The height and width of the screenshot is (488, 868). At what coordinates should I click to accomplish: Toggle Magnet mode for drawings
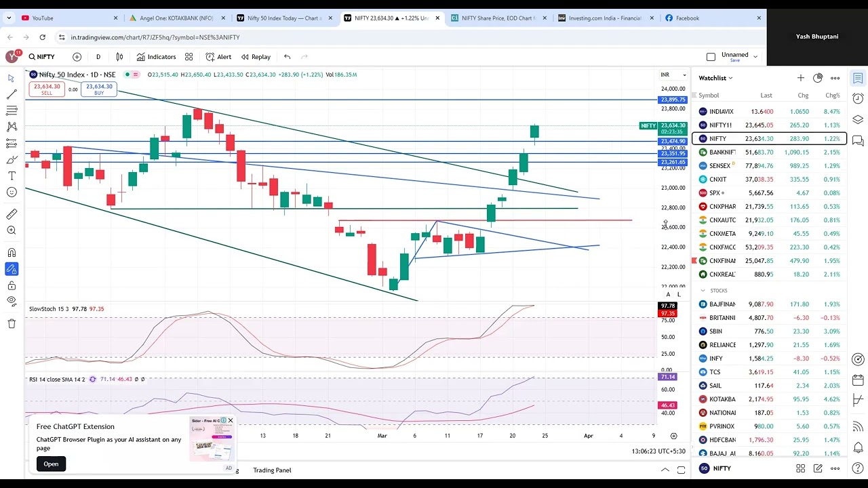12,253
